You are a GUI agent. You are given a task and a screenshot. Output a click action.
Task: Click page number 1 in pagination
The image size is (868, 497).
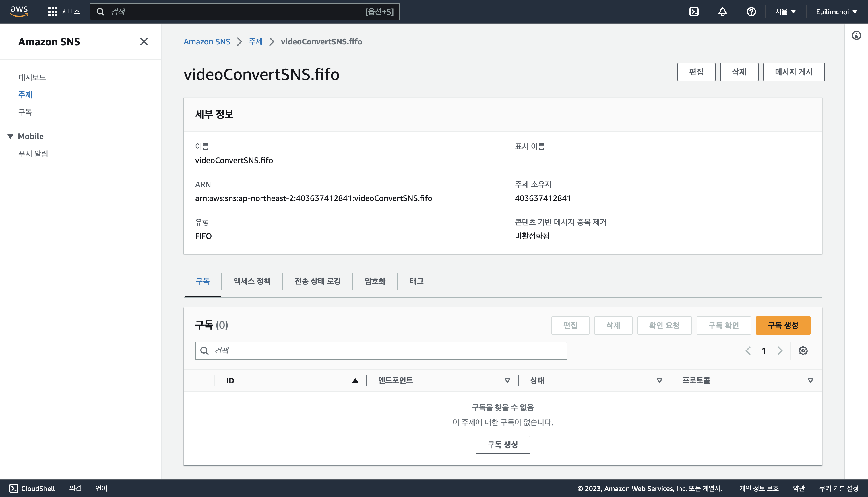tap(764, 350)
